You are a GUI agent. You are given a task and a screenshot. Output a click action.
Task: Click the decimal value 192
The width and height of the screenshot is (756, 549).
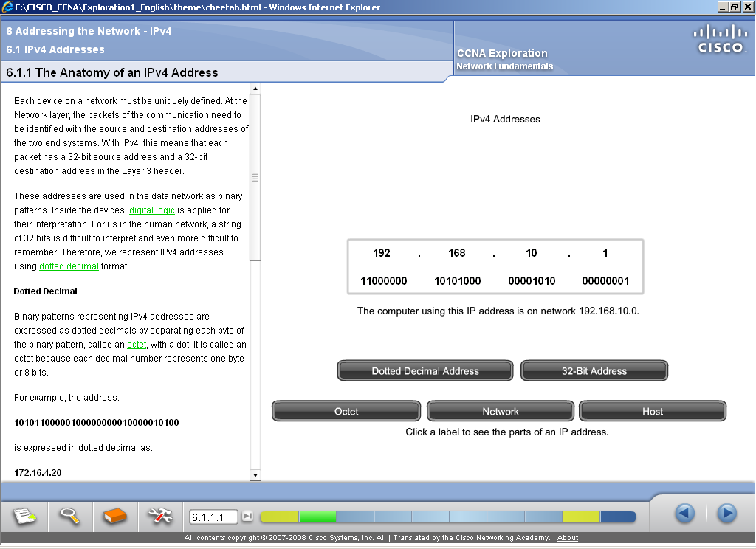tap(382, 253)
